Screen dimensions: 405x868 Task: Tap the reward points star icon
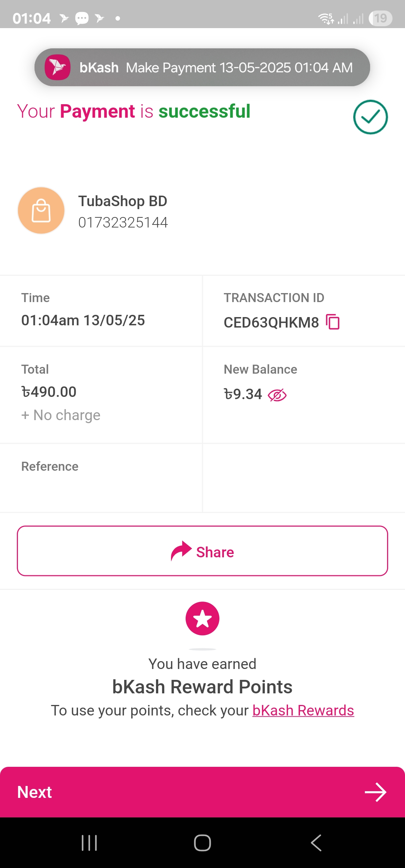point(202,618)
